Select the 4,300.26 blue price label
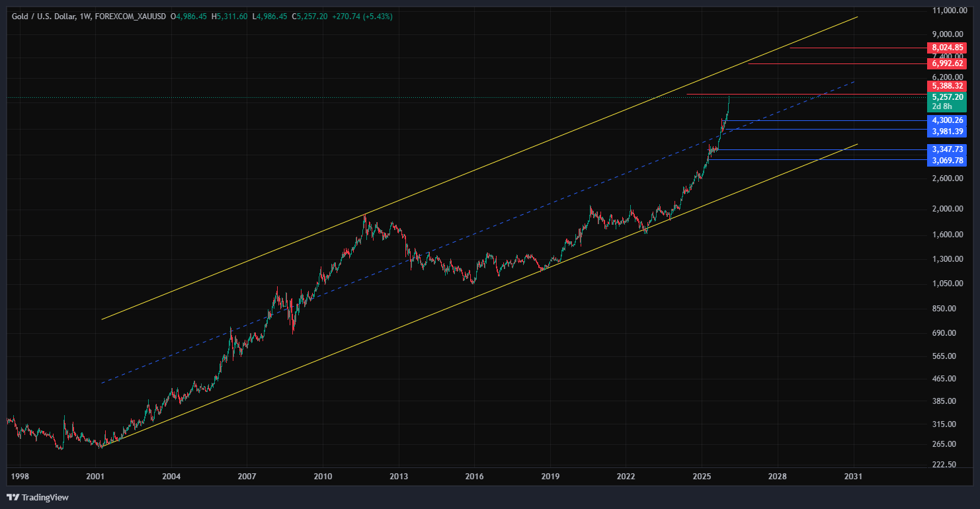 coord(948,120)
